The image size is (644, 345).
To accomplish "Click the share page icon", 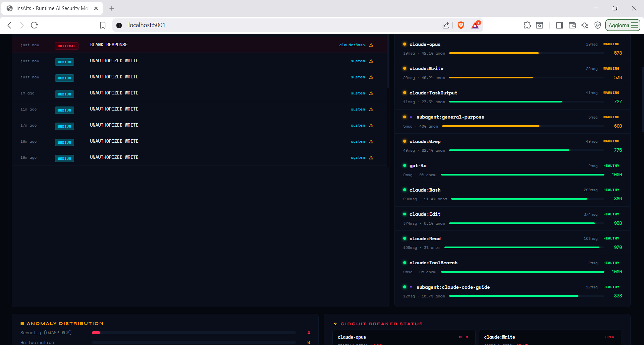I will tap(446, 25).
